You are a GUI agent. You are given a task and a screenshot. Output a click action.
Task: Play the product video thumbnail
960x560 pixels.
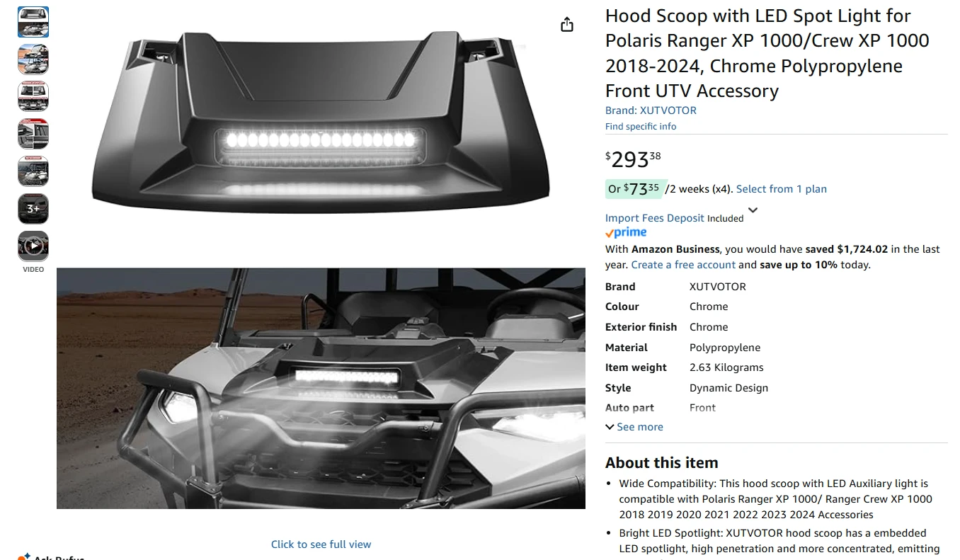33,246
